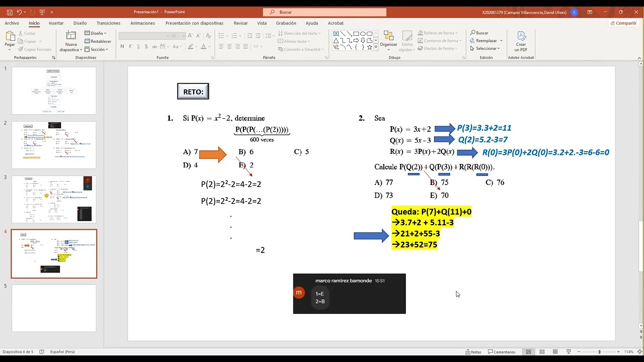Image resolution: width=644 pixels, height=362 pixels.
Task: Click Español (Perú) language indicator
Action: pyautogui.click(x=62, y=352)
